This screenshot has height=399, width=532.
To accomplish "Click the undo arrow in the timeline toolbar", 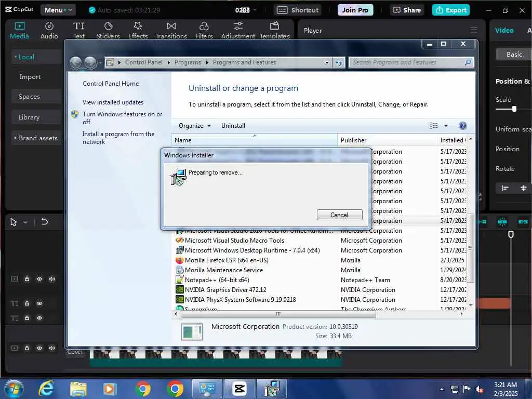I will pyautogui.click(x=45, y=222).
